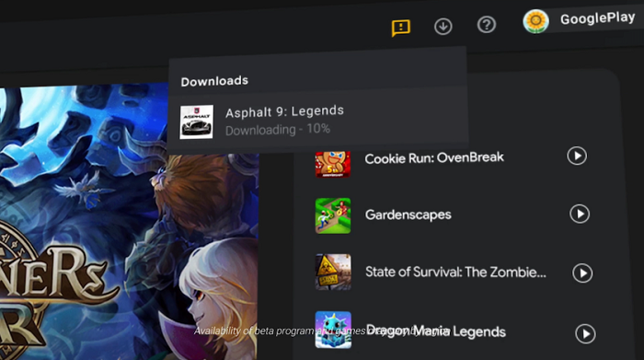
Task: Click the Downloads panel header
Action: click(214, 81)
